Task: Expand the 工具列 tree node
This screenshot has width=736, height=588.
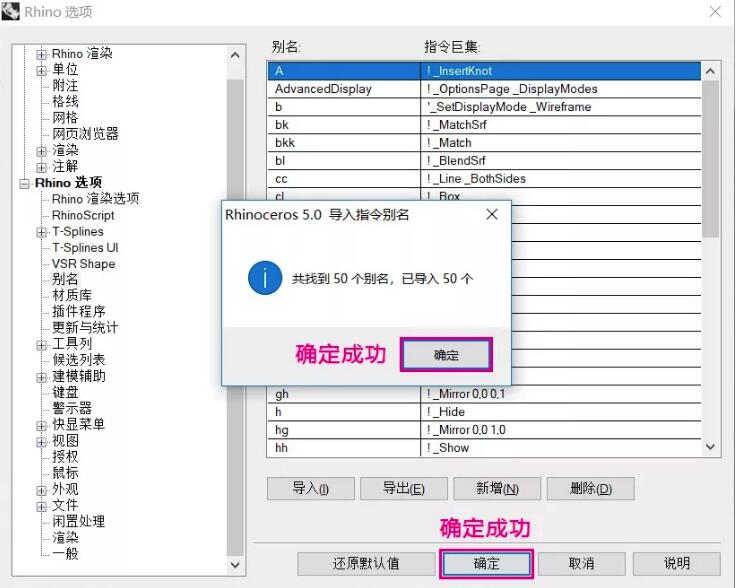Action: click(41, 345)
